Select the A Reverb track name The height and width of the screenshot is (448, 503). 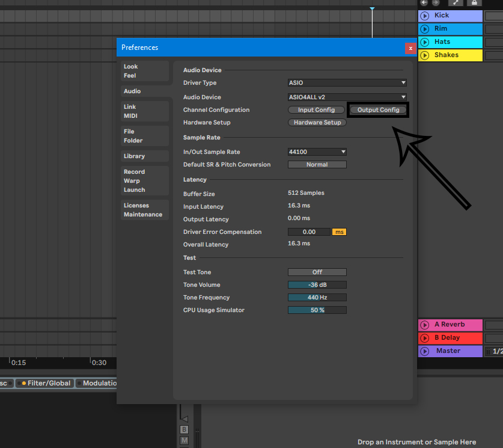(x=450, y=325)
